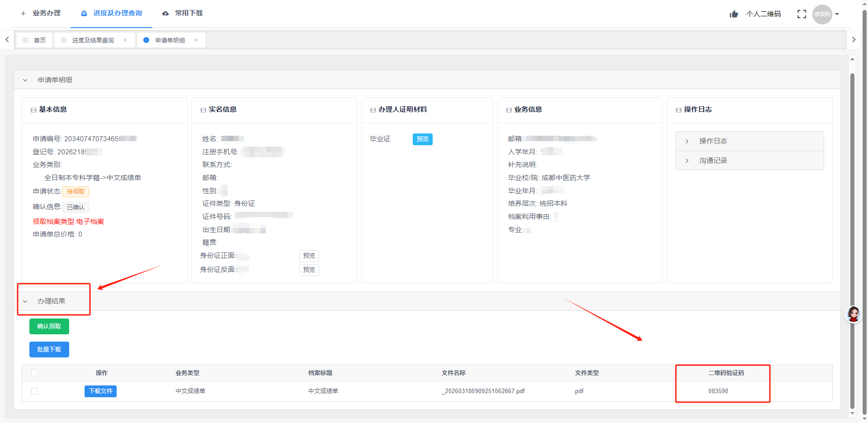Expand the 沟通记录 accordion item
Image resolution: width=868 pixels, height=423 pixels.
[750, 161]
